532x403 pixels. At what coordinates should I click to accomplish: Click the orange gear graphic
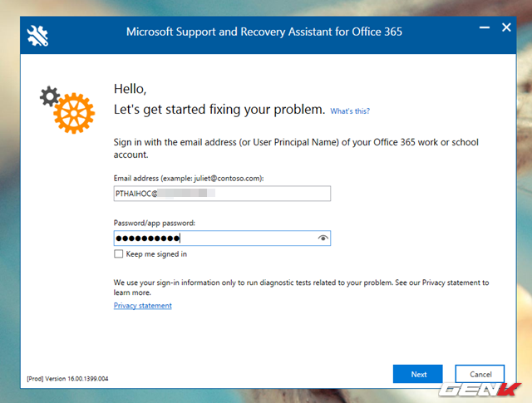pyautogui.click(x=74, y=113)
